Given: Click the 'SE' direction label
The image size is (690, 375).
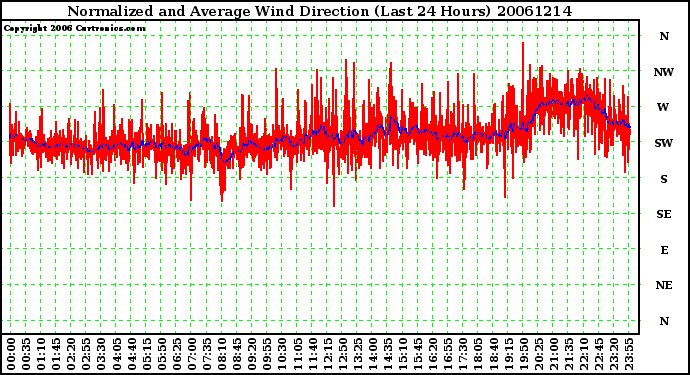Looking at the screenshot, I should [664, 214].
